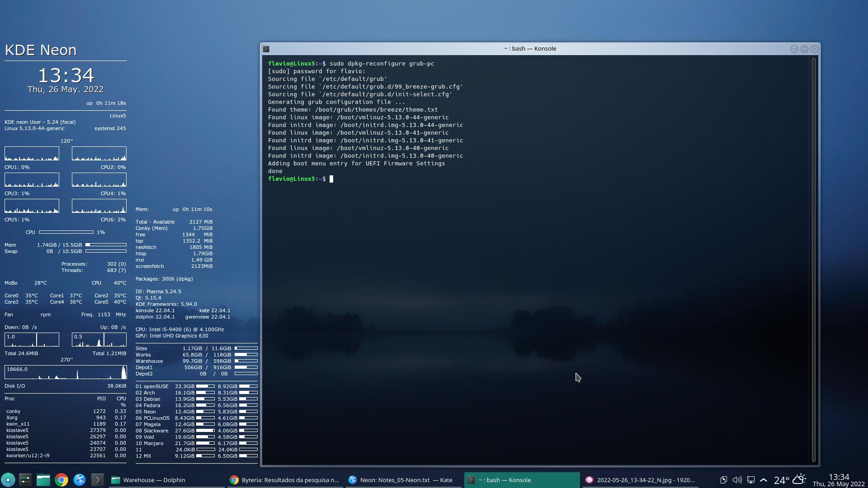Close the Konsole window

pos(814,49)
